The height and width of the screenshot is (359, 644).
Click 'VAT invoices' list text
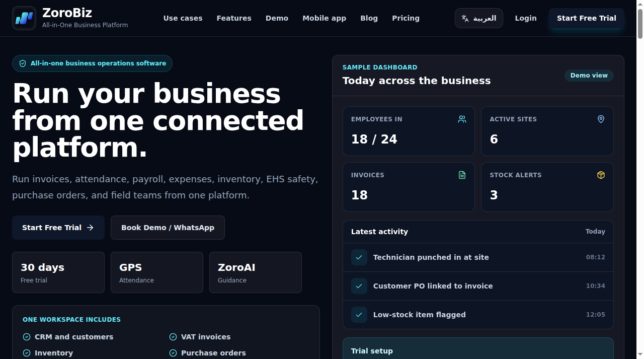[x=206, y=337]
